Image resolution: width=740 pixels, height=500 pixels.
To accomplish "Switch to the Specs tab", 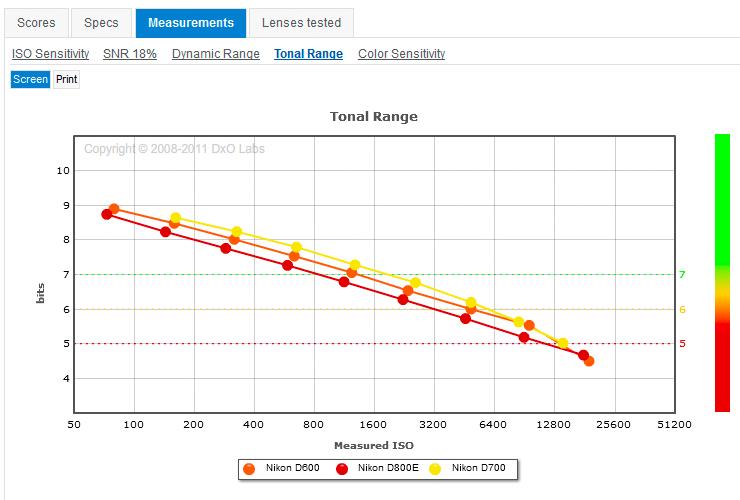I will pyautogui.click(x=101, y=23).
